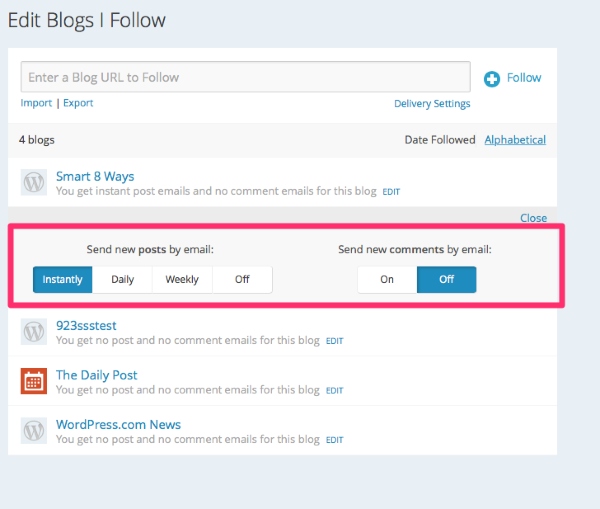600x509 pixels.
Task: Collapse settings with the Close link
Action: tap(533, 218)
